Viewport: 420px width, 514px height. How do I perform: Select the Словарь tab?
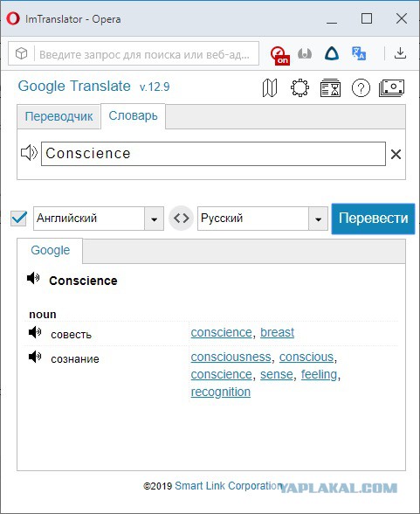tap(133, 115)
